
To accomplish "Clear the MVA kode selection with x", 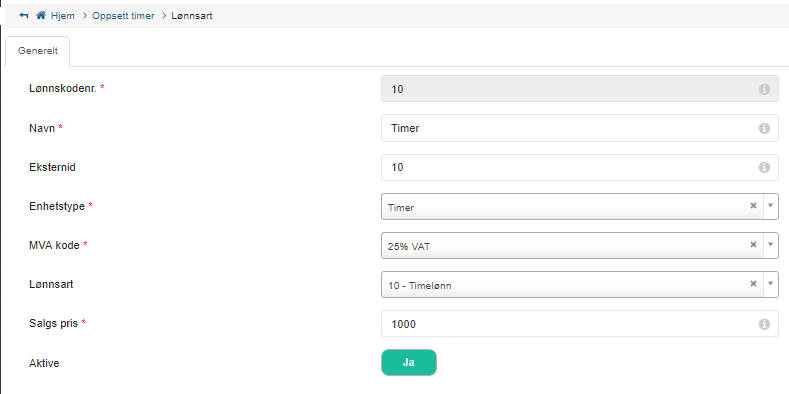I will (753, 245).
